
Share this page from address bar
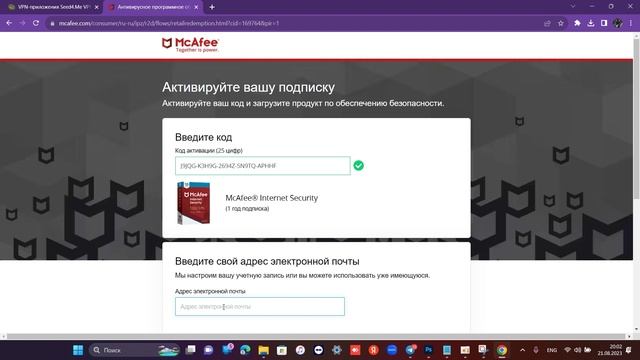click(x=547, y=23)
